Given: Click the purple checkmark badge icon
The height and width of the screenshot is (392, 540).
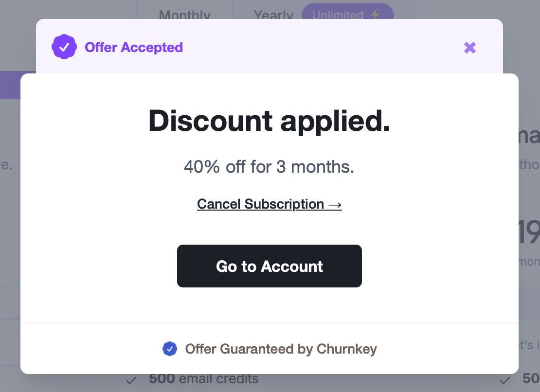Looking at the screenshot, I should click(x=64, y=47).
